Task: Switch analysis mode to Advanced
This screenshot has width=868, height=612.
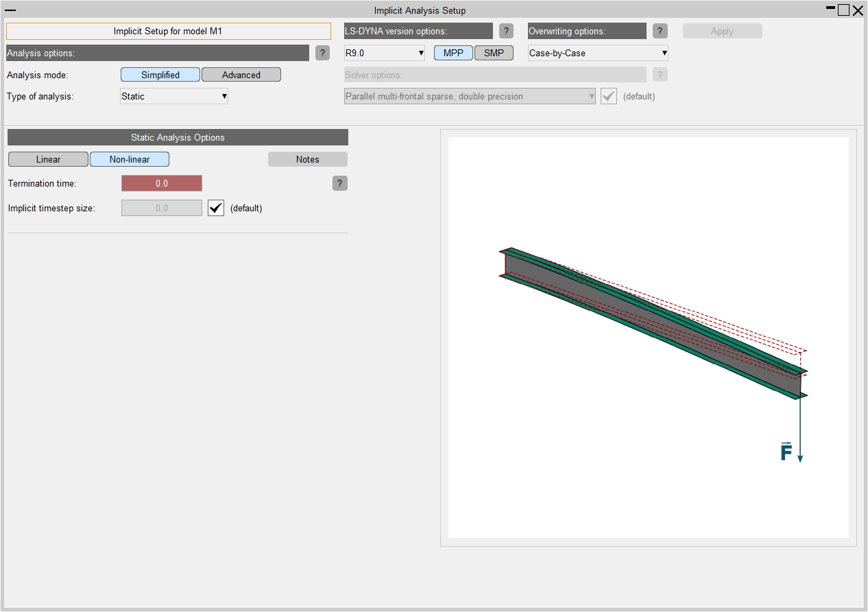Action: click(241, 75)
